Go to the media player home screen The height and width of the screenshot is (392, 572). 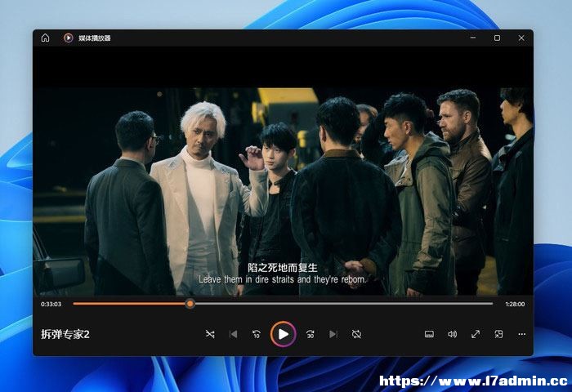[45, 38]
